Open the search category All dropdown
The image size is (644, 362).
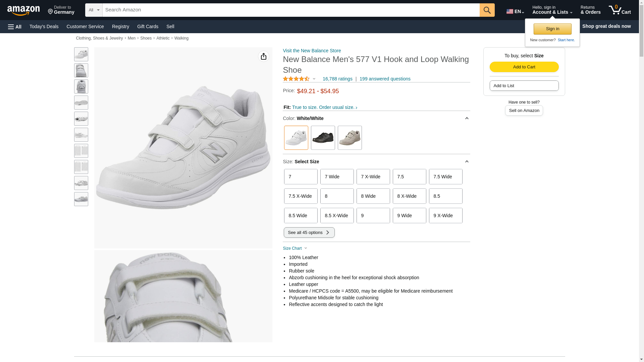coord(94,10)
